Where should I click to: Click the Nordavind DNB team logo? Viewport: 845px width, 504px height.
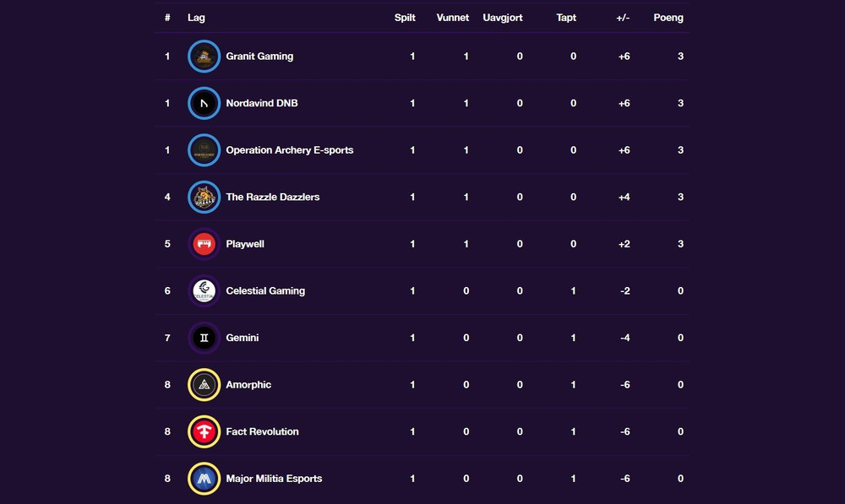[x=204, y=103]
